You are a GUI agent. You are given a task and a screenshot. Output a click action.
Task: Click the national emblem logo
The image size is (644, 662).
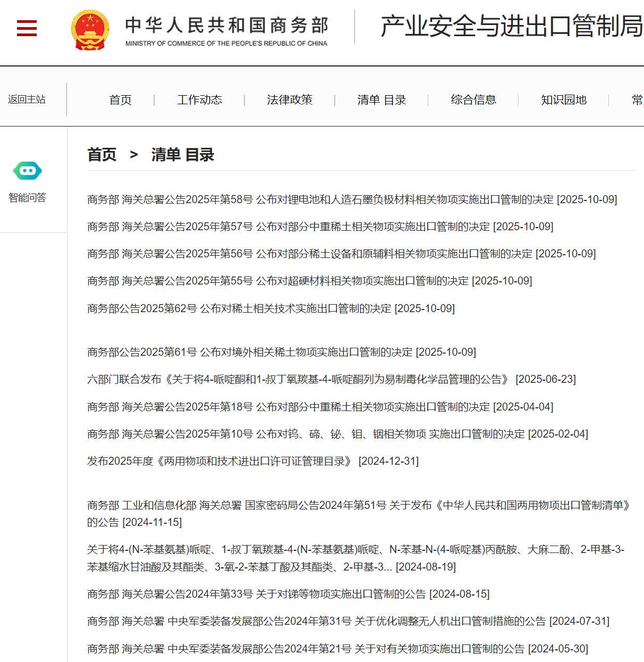click(90, 29)
